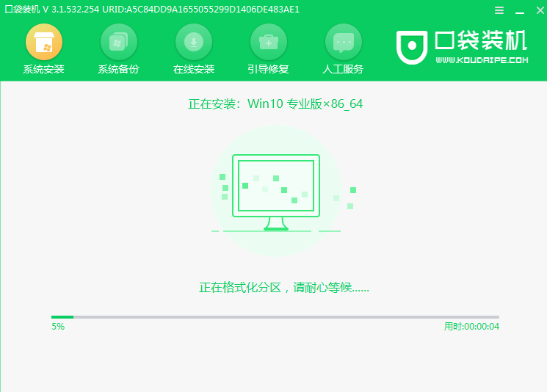Click the 系统安装 box icon

pos(44,42)
